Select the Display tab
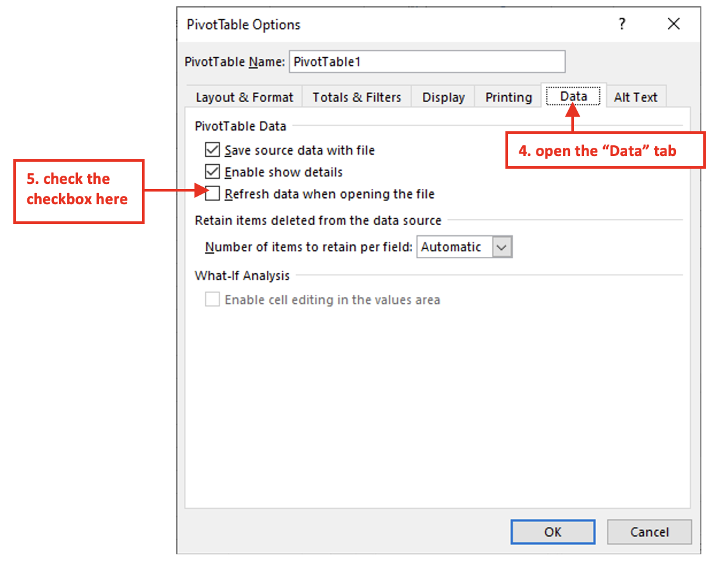Viewport: 728px width, 567px height. coord(443,98)
